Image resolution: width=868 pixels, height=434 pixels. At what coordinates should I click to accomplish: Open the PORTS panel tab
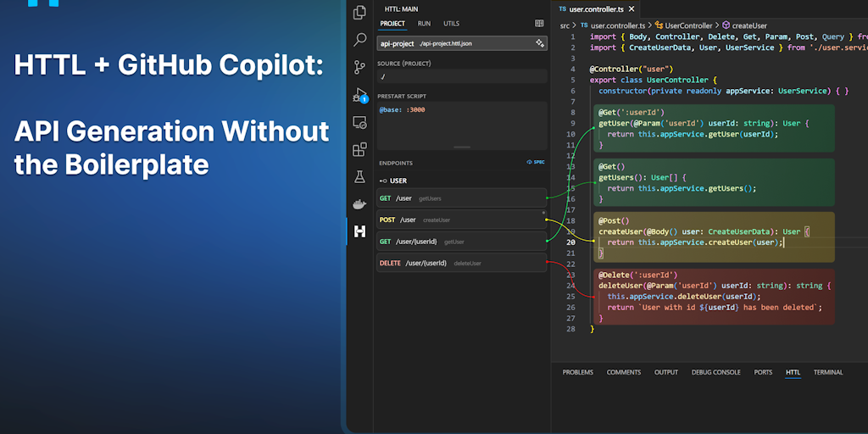pyautogui.click(x=763, y=372)
